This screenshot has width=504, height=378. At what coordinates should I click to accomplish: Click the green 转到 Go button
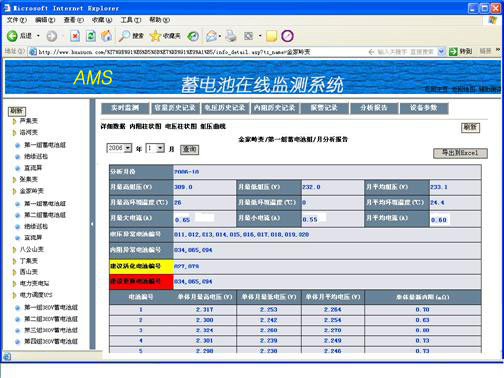(x=460, y=51)
